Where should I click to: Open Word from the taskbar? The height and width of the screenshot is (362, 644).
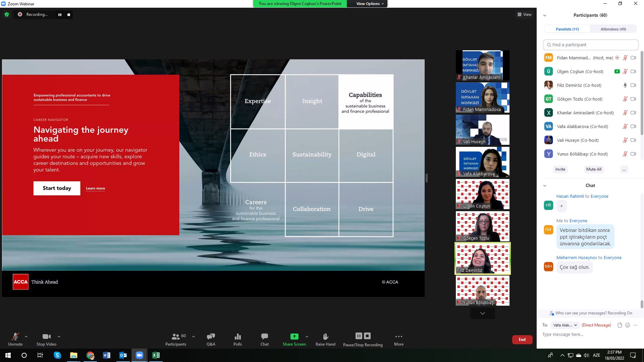107,355
